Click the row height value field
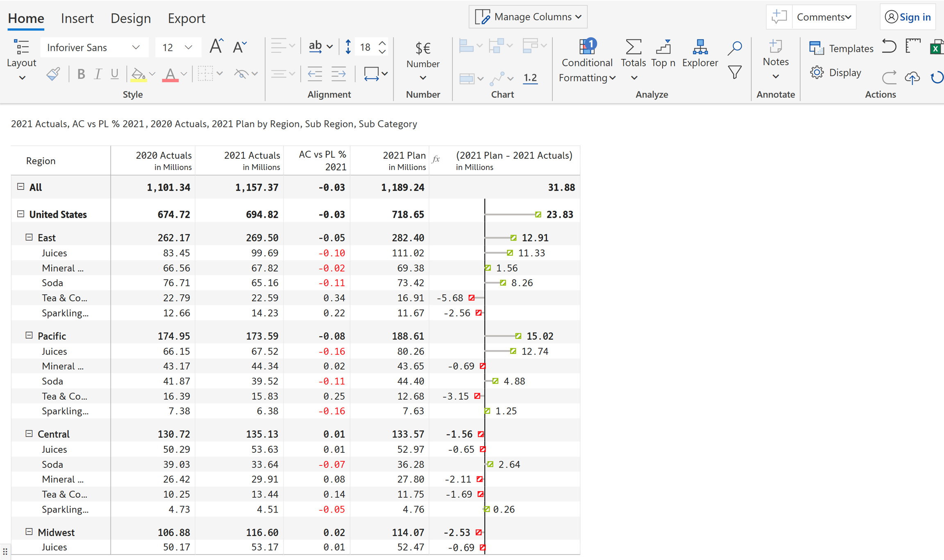The image size is (944, 560). pos(365,47)
